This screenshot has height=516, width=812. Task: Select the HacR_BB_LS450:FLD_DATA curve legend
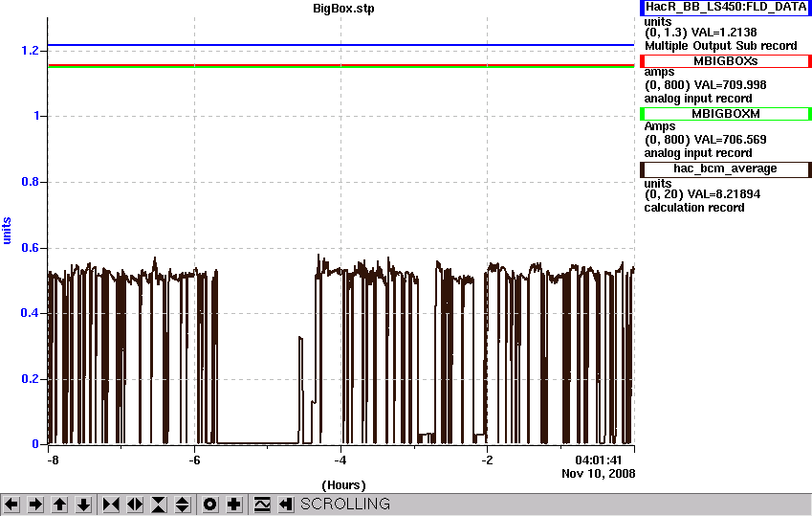726,8
